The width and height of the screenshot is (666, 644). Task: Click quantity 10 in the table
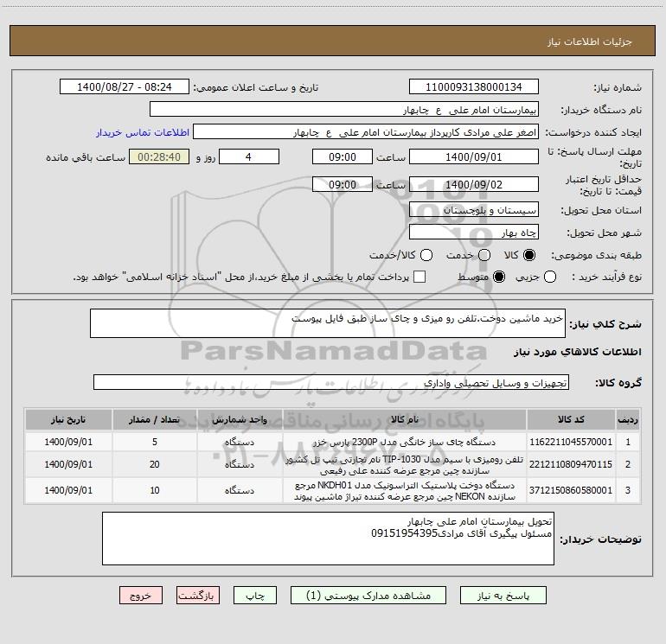point(155,490)
